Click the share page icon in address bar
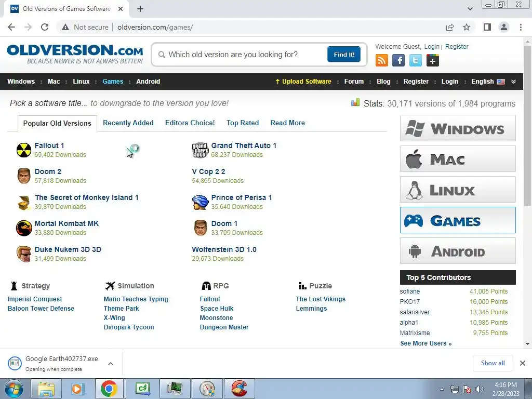Viewport: 532px width, 399px height. tap(450, 27)
